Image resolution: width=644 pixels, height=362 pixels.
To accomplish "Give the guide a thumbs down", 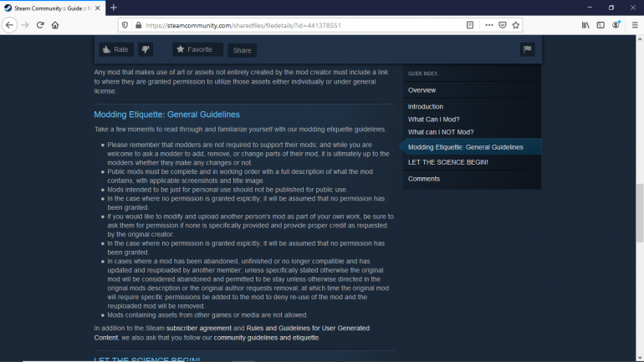I will [146, 49].
